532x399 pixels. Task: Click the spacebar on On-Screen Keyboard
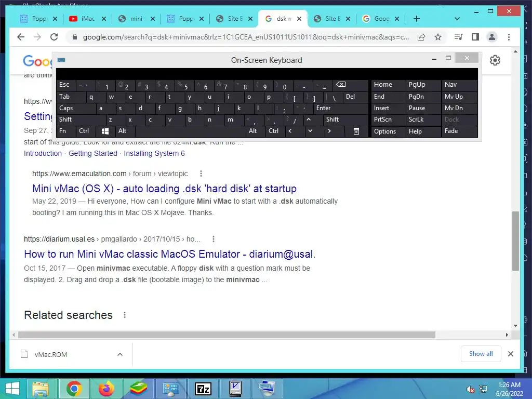190,131
